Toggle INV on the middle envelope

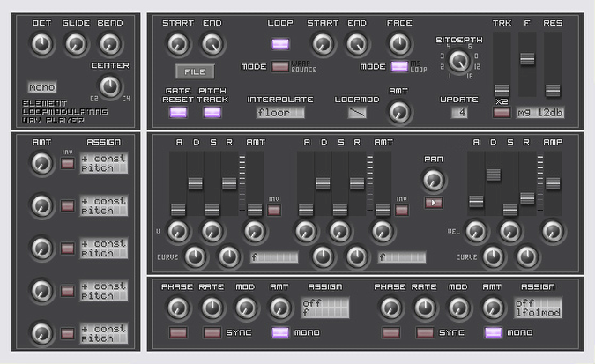[x=402, y=210]
